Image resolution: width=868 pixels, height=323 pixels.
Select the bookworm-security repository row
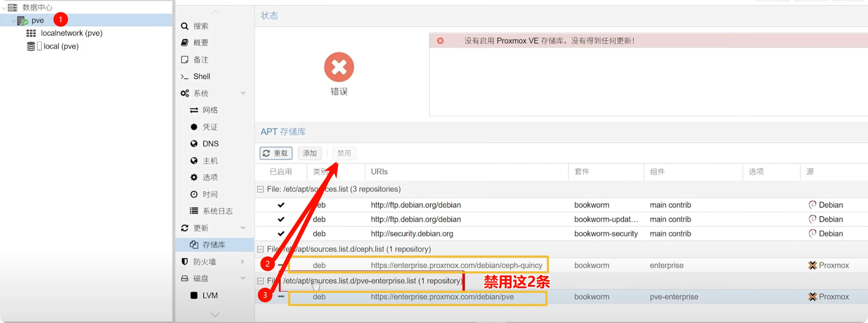(562, 234)
